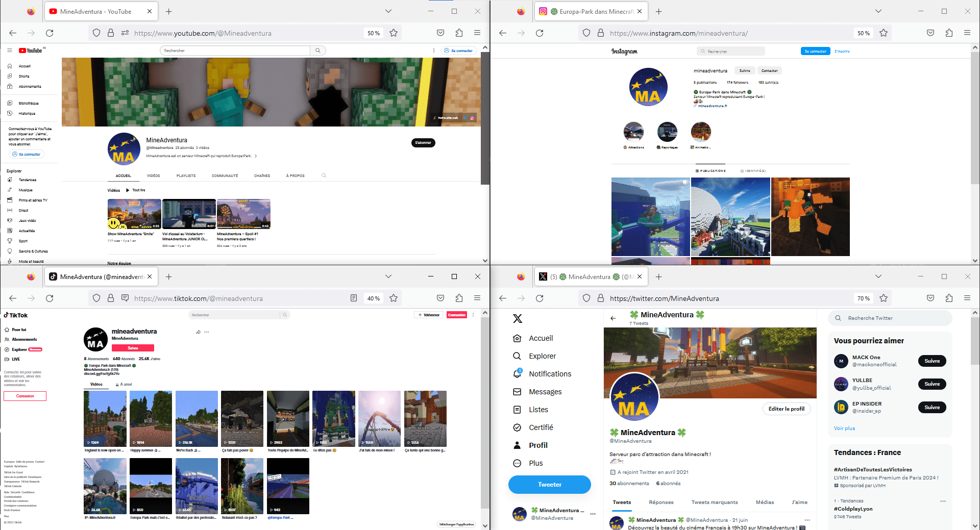Screen dimensions: 980x530
Task: Click red Connexion button in TikTok header
Action: (456, 315)
